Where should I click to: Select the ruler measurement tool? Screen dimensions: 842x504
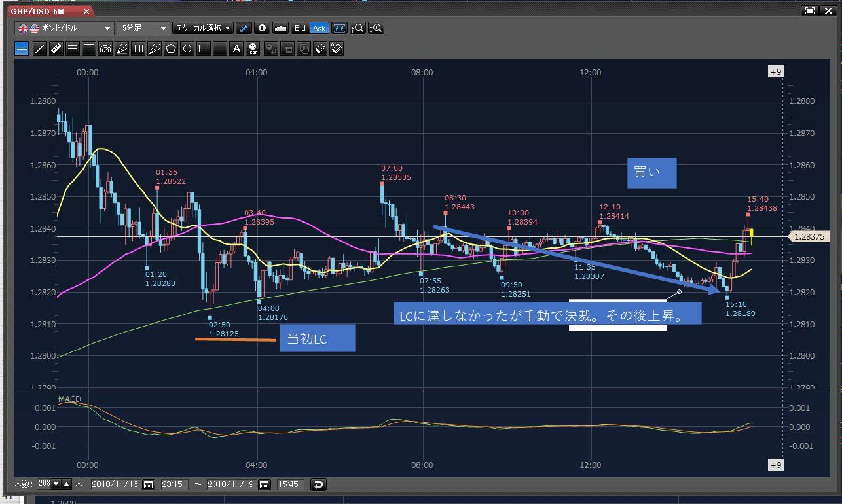[56, 48]
